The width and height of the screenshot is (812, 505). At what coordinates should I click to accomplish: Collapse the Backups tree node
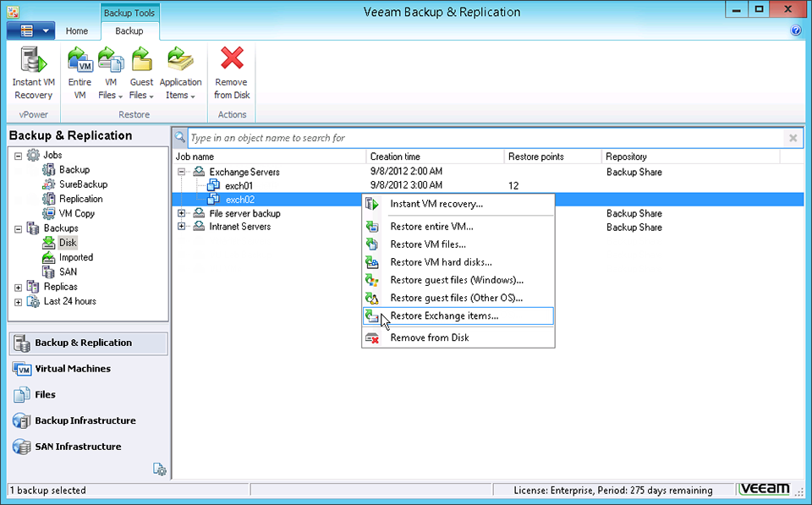18,228
